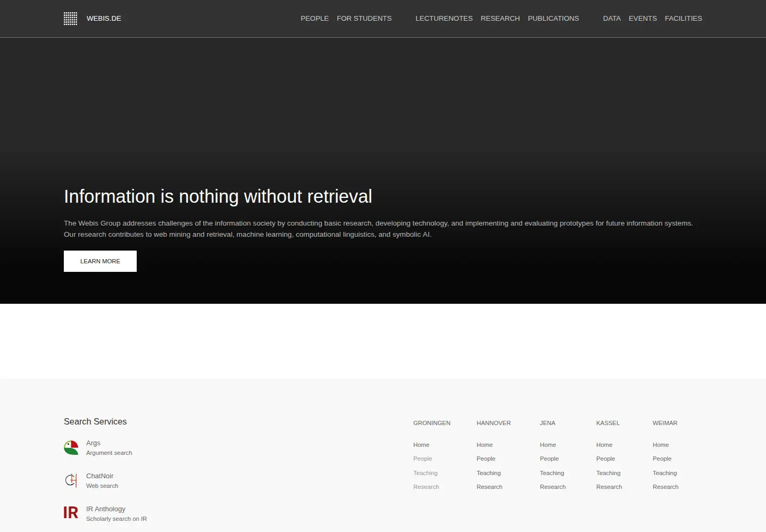Open the ChatNoir logo icon
This screenshot has width=766, height=532.
pyautogui.click(x=71, y=480)
